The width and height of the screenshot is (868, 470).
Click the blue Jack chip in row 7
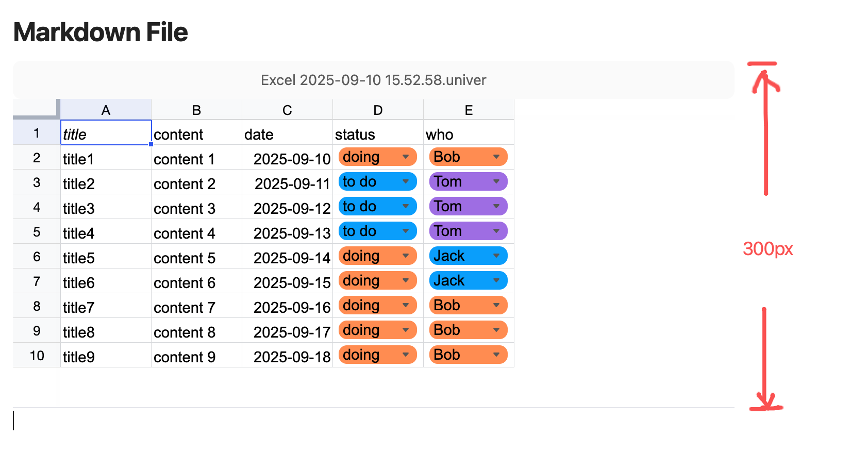click(x=458, y=281)
